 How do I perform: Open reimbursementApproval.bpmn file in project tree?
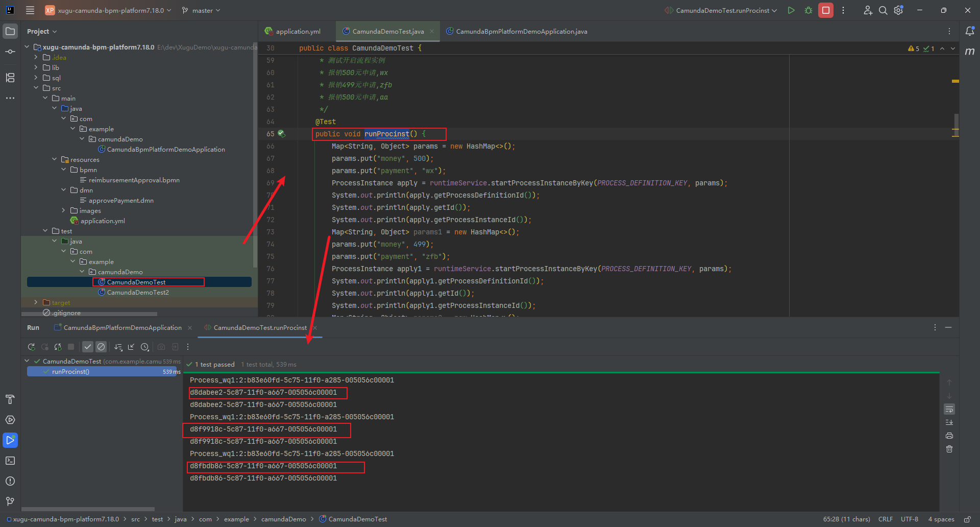[134, 180]
